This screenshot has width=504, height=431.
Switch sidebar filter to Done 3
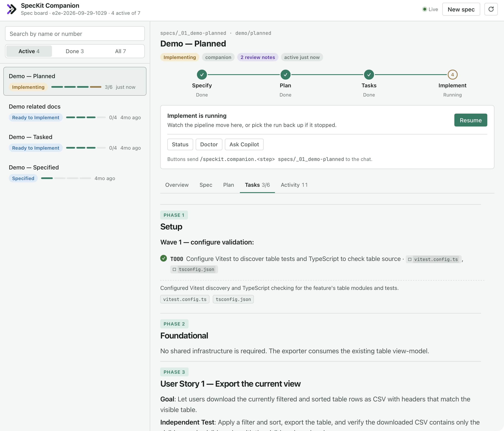click(75, 51)
